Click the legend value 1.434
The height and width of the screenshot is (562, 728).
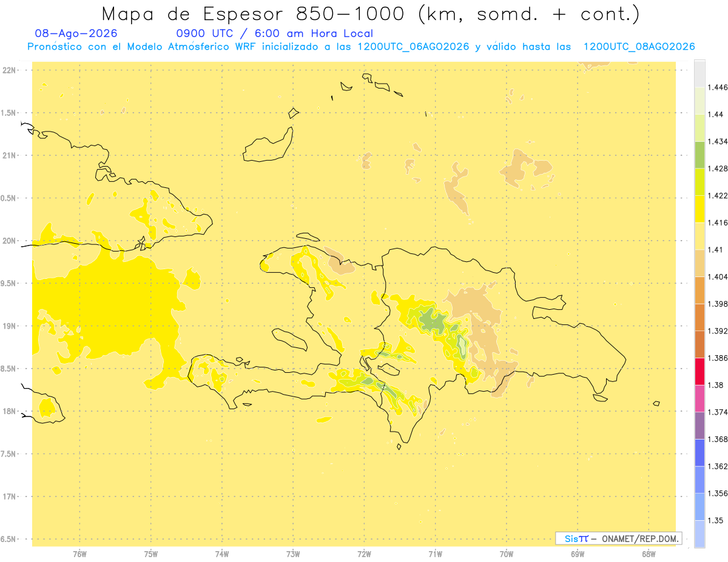coord(718,141)
